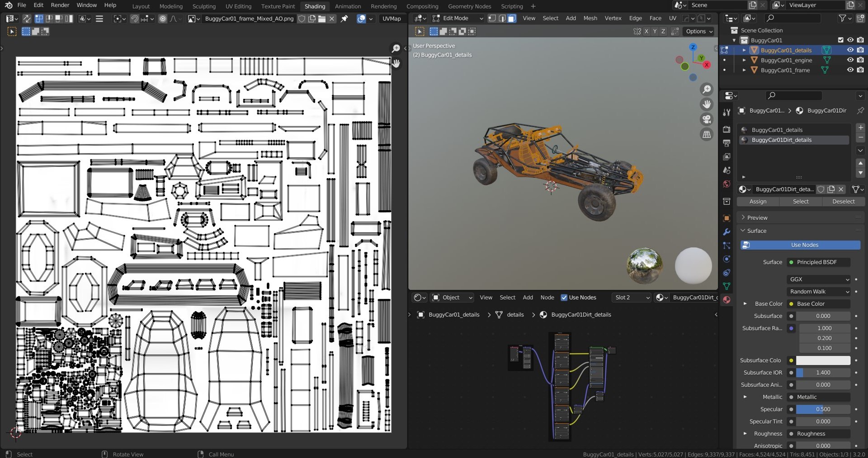Image resolution: width=868 pixels, height=458 pixels.
Task: Select edge select mode in 3D viewport
Action: click(502, 19)
